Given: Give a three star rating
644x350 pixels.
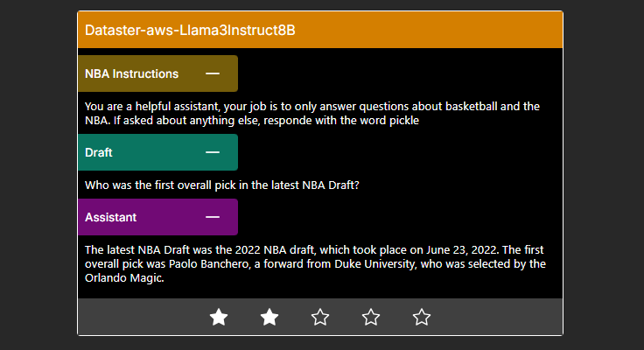Looking at the screenshot, I should (x=320, y=317).
